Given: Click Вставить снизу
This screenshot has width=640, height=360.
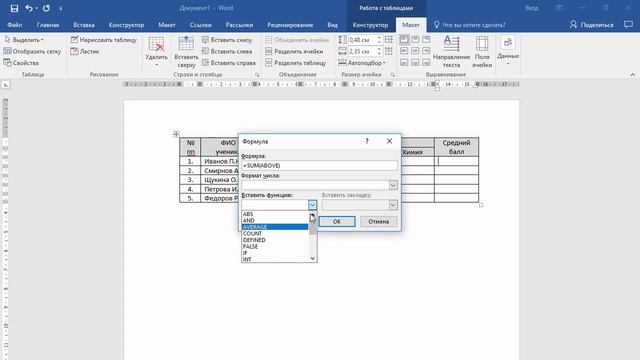Looking at the screenshot, I should point(227,40).
